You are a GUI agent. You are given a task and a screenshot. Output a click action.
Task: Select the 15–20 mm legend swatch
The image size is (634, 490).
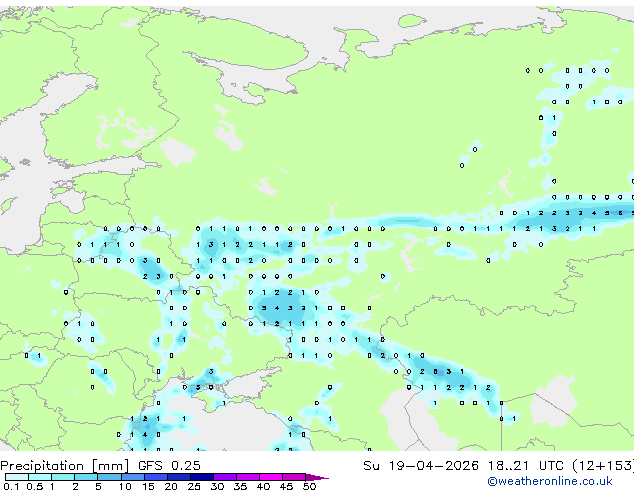click(156, 477)
